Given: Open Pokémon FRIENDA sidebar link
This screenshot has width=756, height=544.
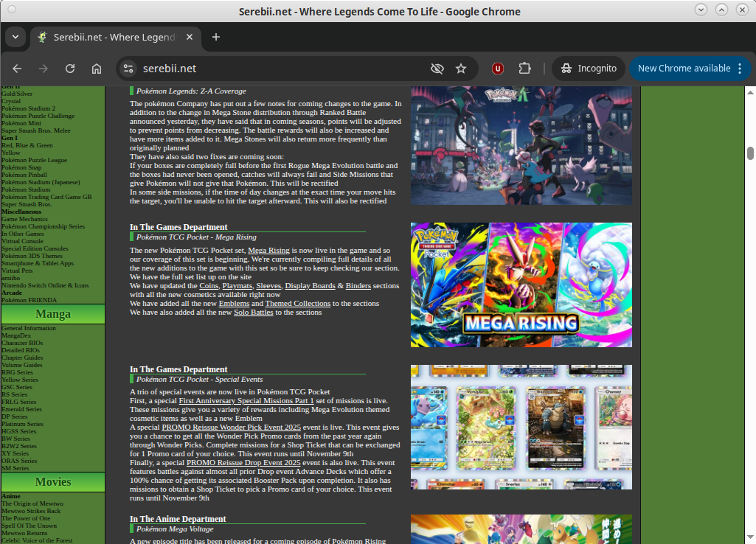Looking at the screenshot, I should 29,300.
